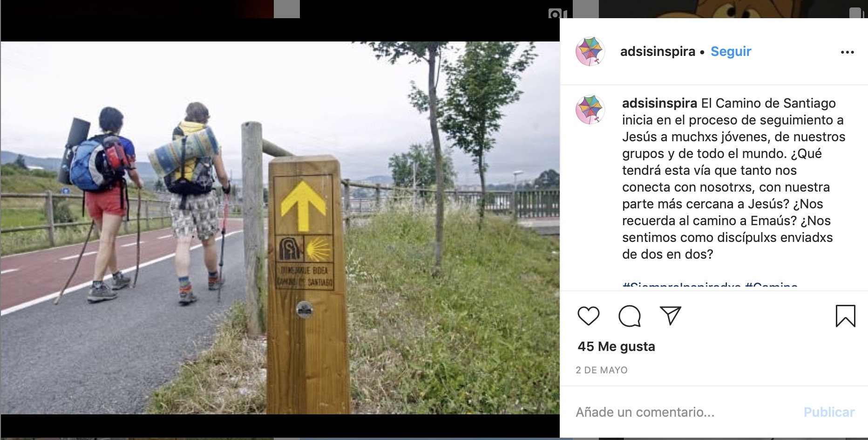Share post via the paper plane icon

tap(671, 316)
